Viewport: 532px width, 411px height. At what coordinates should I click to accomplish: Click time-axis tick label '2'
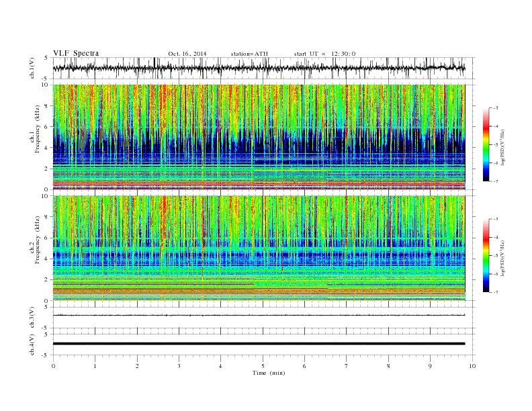coord(137,366)
